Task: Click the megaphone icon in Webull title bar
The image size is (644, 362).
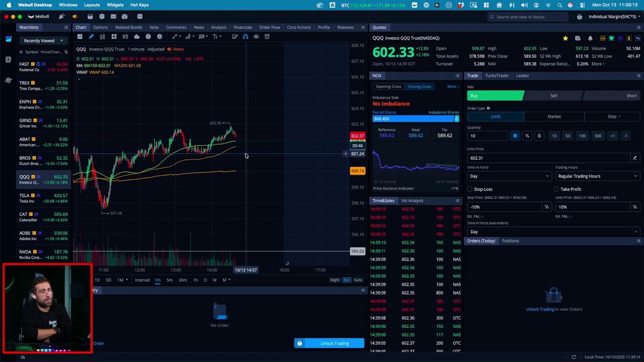Action: click(x=74, y=17)
